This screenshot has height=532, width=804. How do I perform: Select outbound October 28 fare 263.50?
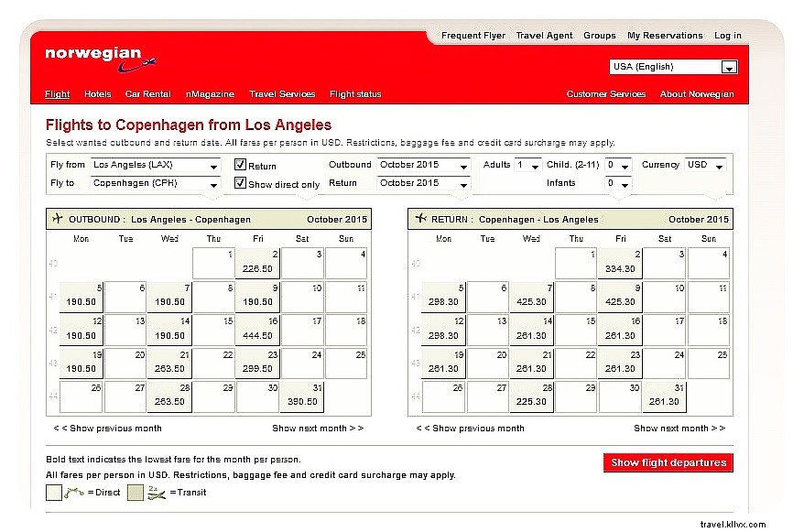169,396
